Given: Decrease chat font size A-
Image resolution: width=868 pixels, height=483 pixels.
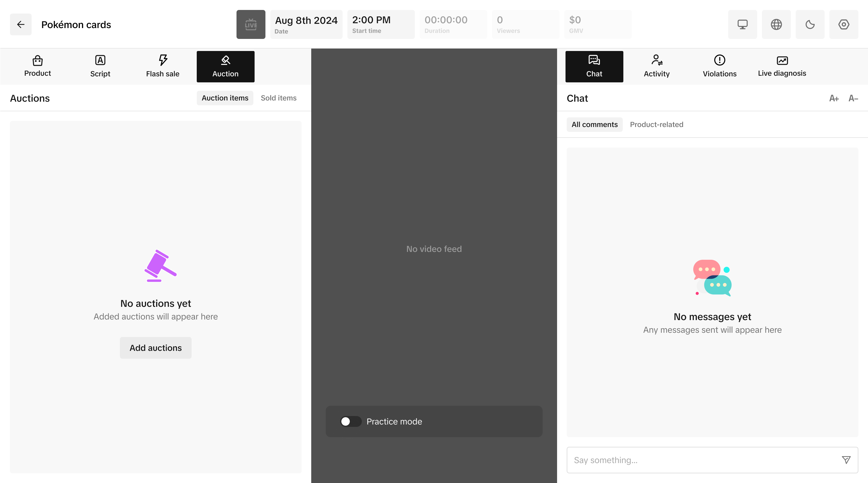Looking at the screenshot, I should (x=853, y=98).
